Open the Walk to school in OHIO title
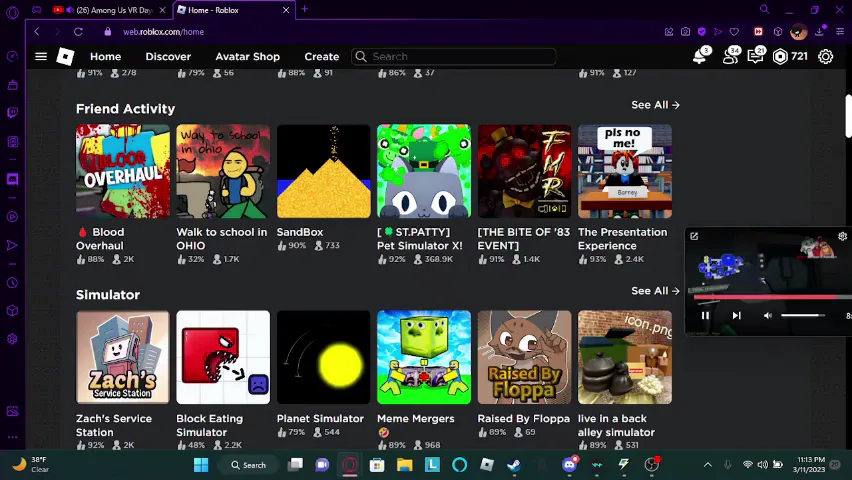This screenshot has width=852, height=480. coord(222,239)
